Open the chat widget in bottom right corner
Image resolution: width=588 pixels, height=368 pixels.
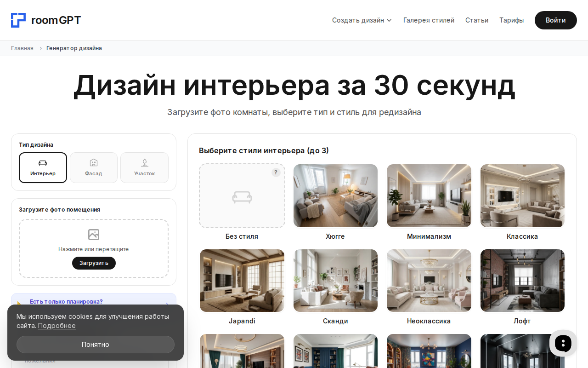tap(563, 343)
